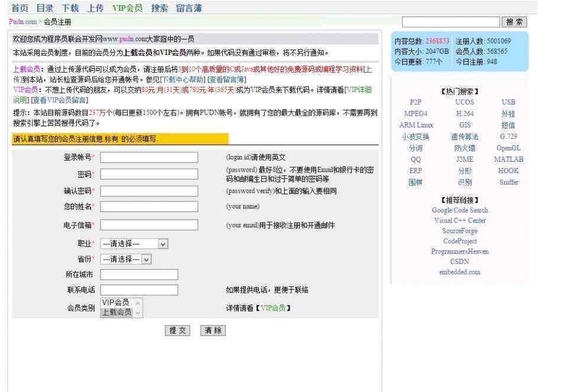
Task: Click the MATLAB hot search link
Action: (x=508, y=159)
